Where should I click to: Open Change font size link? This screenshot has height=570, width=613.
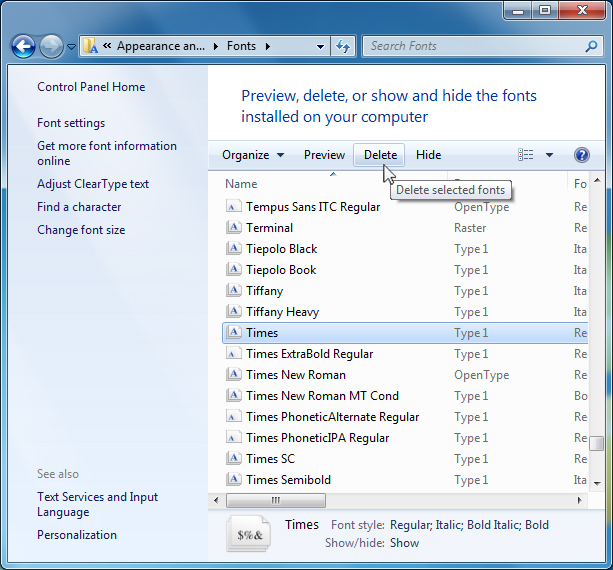[81, 230]
